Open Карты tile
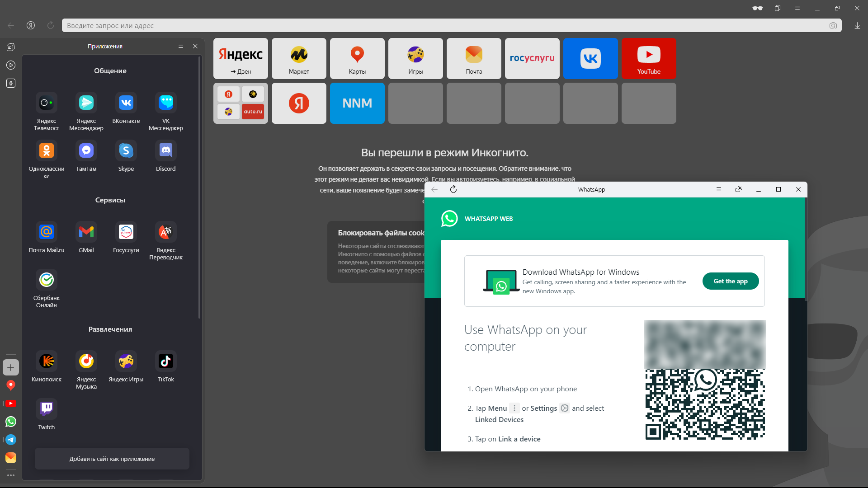The height and width of the screenshot is (488, 868). [x=357, y=58]
